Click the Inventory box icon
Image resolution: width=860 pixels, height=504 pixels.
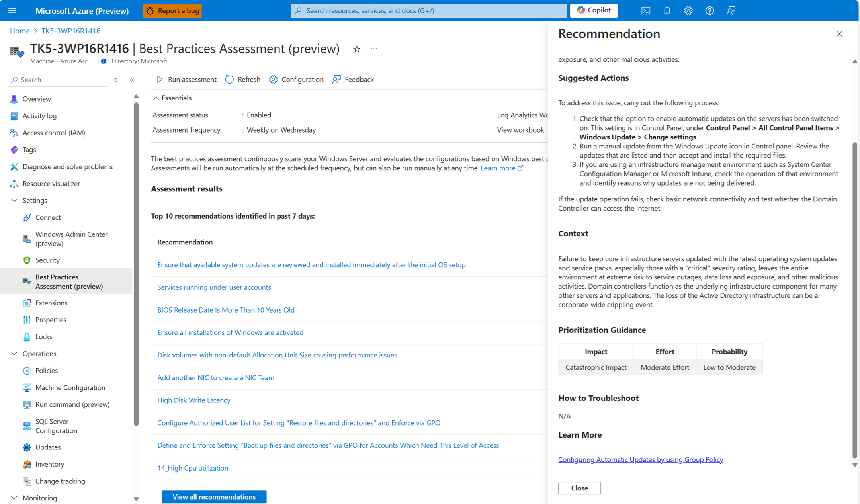27,464
